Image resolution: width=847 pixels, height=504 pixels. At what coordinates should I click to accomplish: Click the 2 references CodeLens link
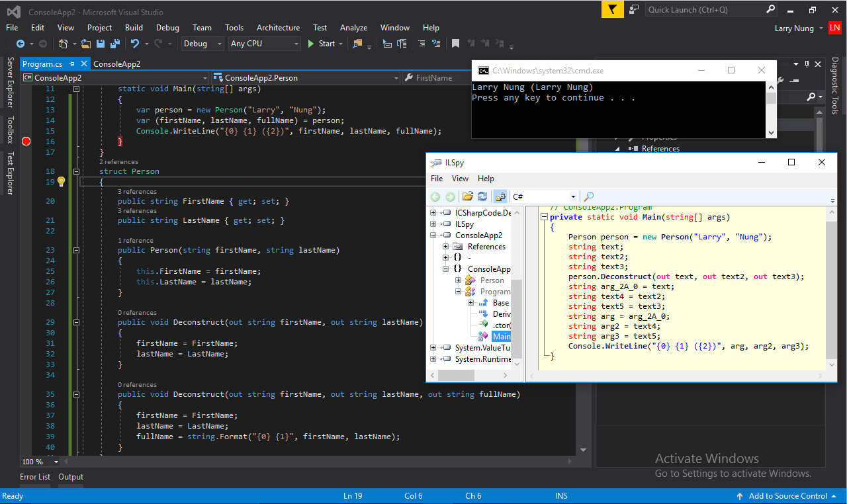(119, 162)
